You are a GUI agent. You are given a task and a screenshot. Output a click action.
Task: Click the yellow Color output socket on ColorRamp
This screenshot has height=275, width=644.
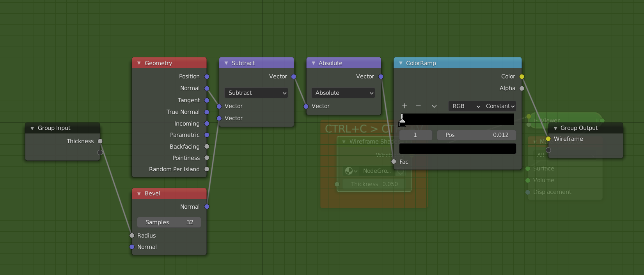522,76
